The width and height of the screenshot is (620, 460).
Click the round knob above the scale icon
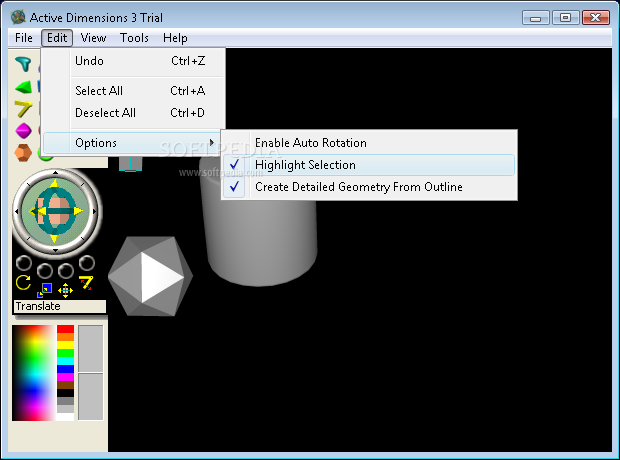point(45,271)
